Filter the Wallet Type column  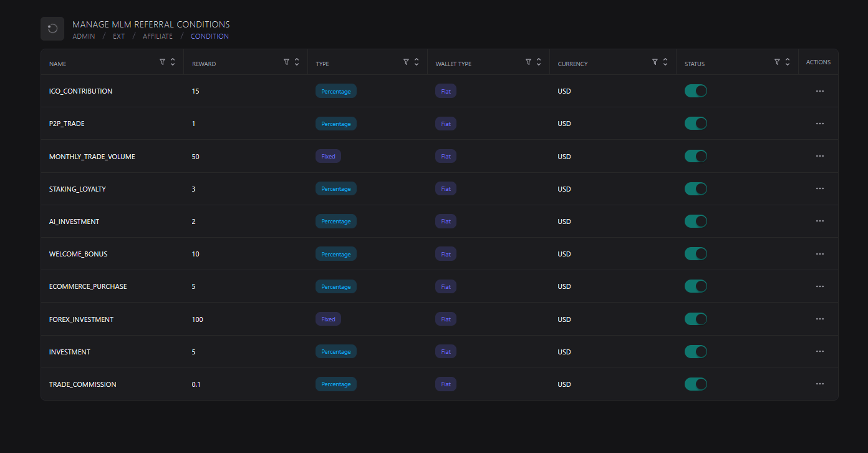click(528, 62)
